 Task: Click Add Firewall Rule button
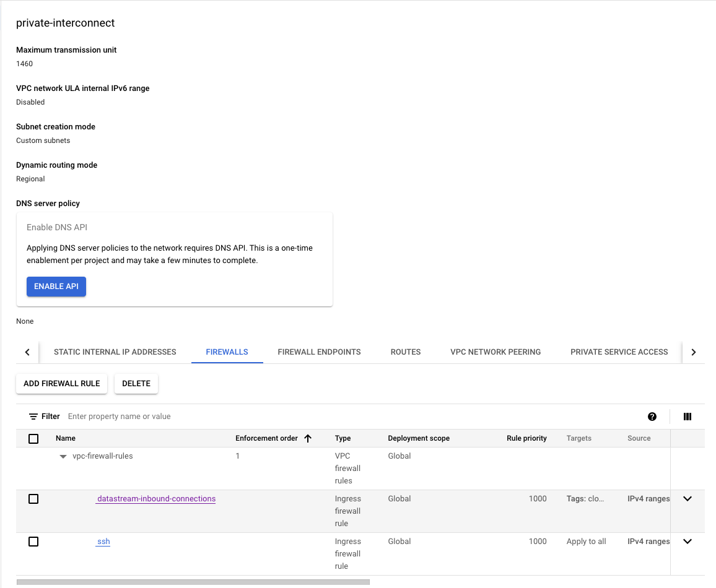coord(61,384)
